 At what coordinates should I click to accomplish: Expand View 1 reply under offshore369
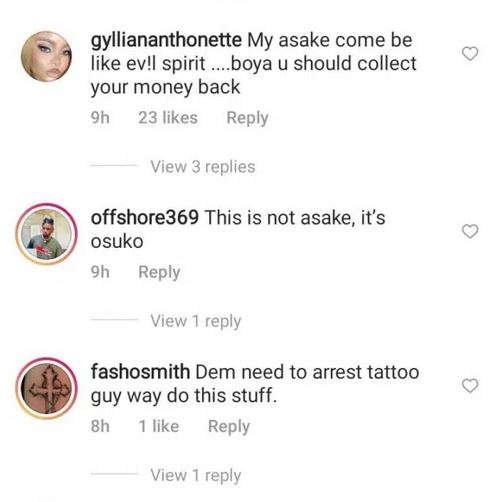(x=196, y=321)
